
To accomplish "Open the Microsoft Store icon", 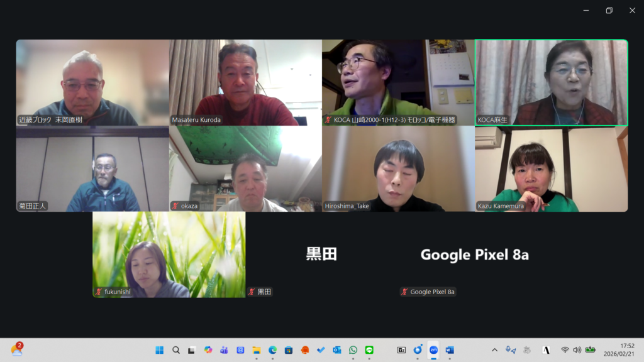I will tap(289, 350).
